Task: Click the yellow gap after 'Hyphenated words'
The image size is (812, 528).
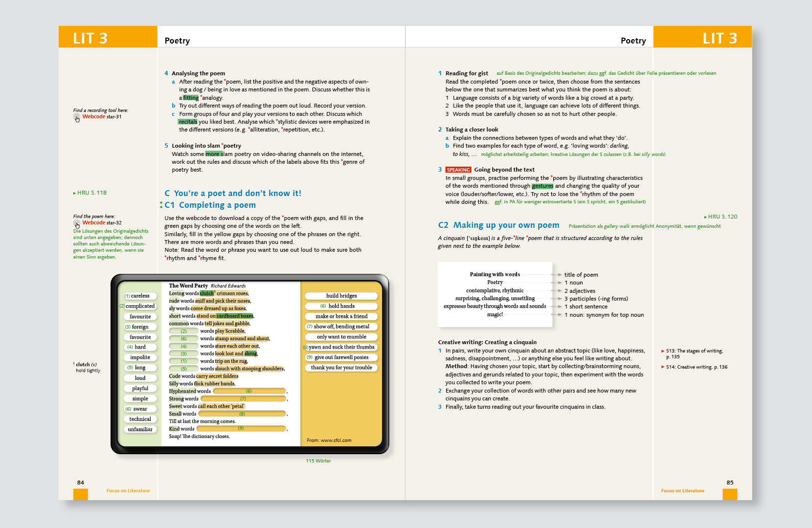Action: [249, 391]
